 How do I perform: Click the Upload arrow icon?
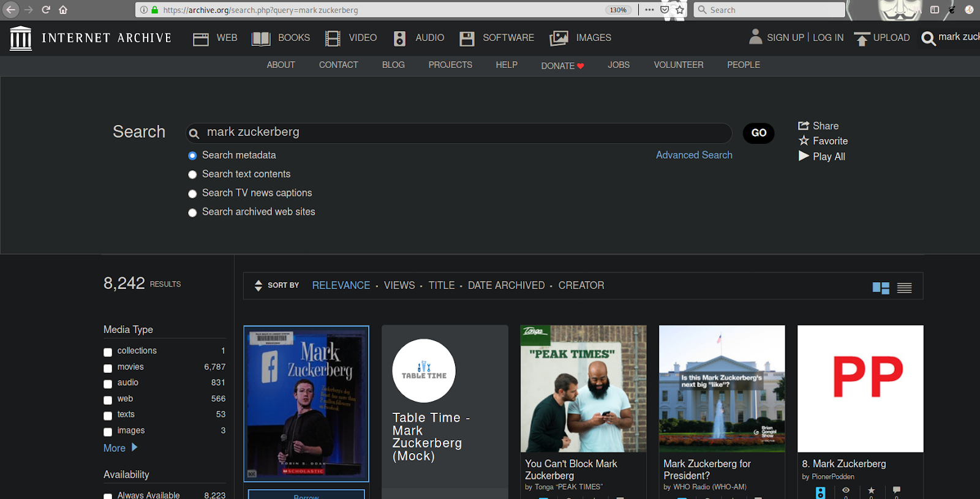click(x=862, y=39)
